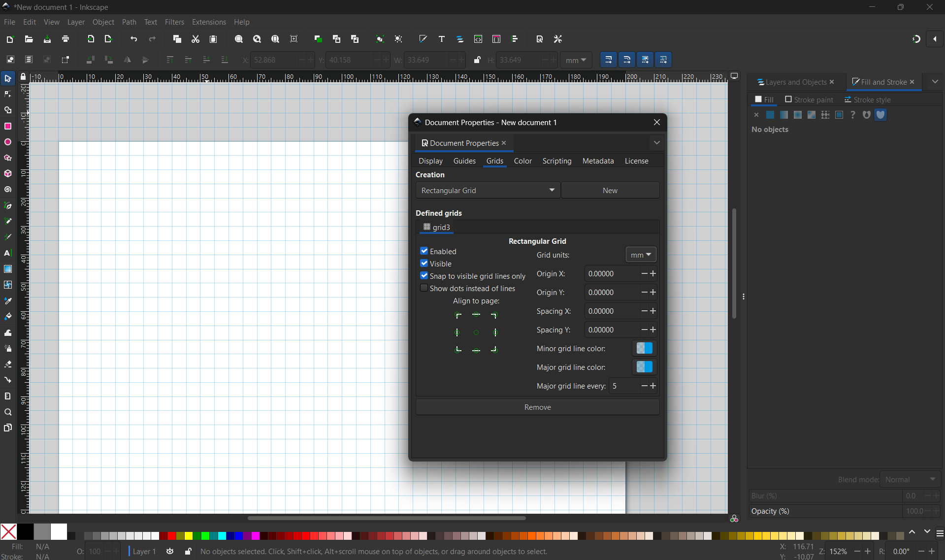The height and width of the screenshot is (560, 945).
Task: Select the Rectangle tool
Action: 8,126
